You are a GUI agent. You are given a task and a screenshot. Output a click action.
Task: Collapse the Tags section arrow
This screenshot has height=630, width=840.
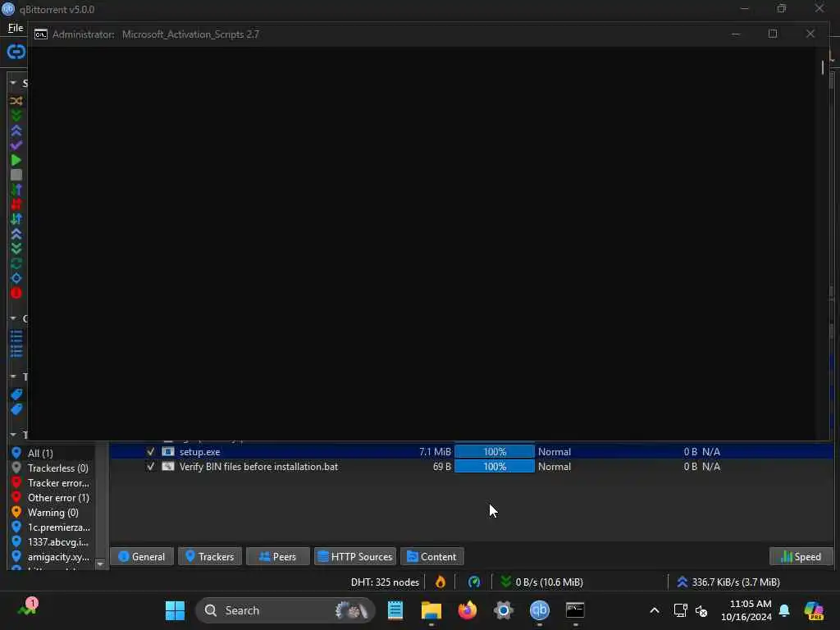[x=13, y=377]
